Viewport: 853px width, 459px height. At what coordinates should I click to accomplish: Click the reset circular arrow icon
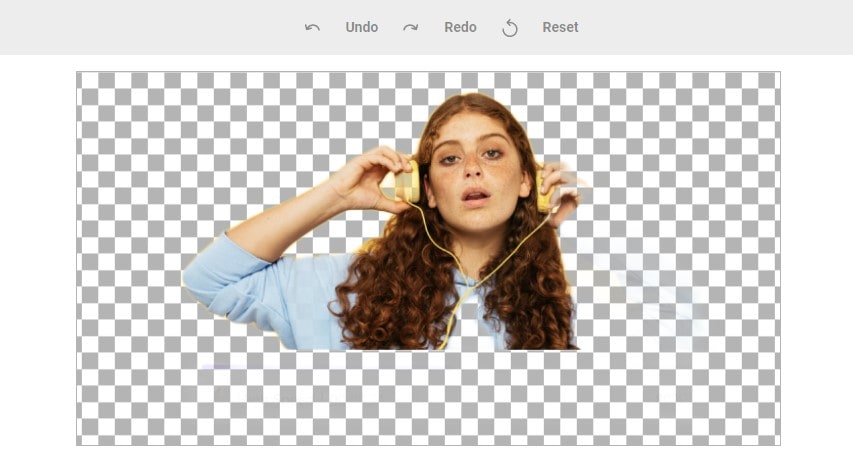pos(510,28)
